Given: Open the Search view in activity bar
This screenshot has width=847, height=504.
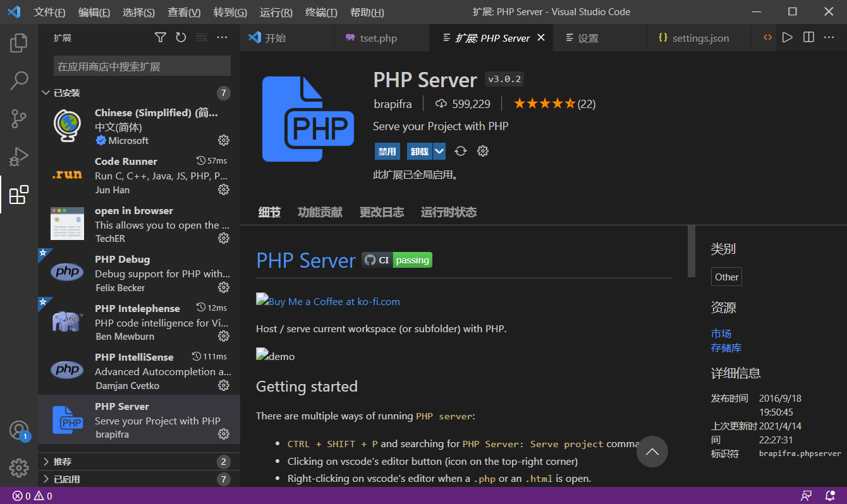Looking at the screenshot, I should pos(19,80).
